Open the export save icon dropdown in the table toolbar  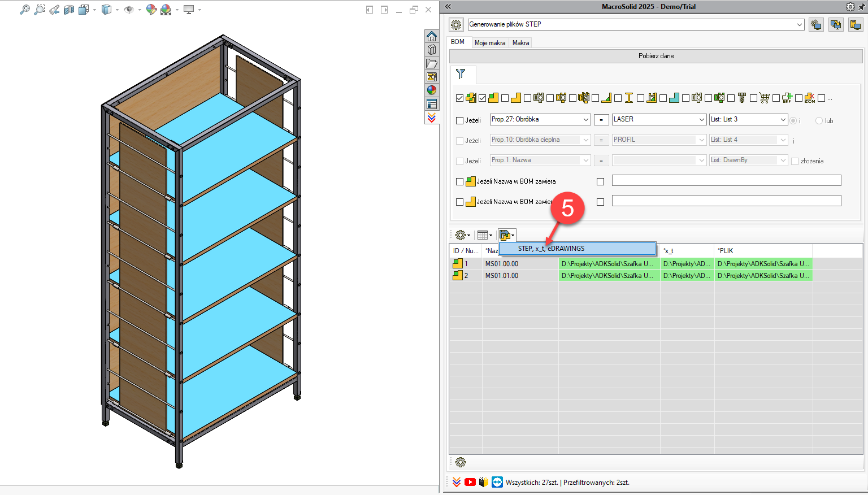pyautogui.click(x=507, y=235)
